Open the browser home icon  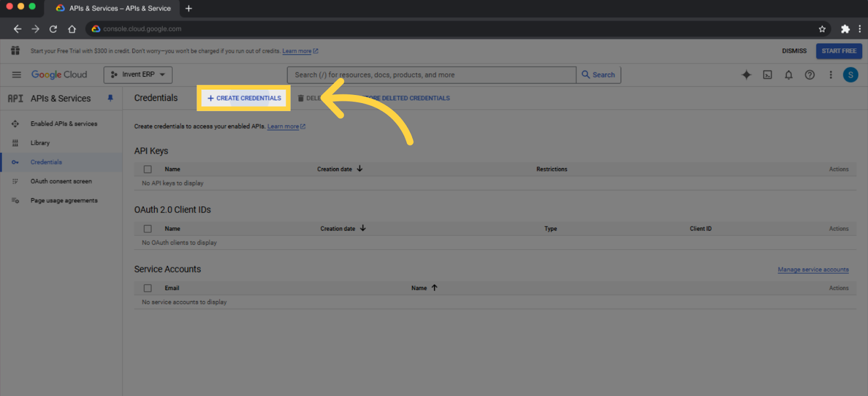coord(72,29)
